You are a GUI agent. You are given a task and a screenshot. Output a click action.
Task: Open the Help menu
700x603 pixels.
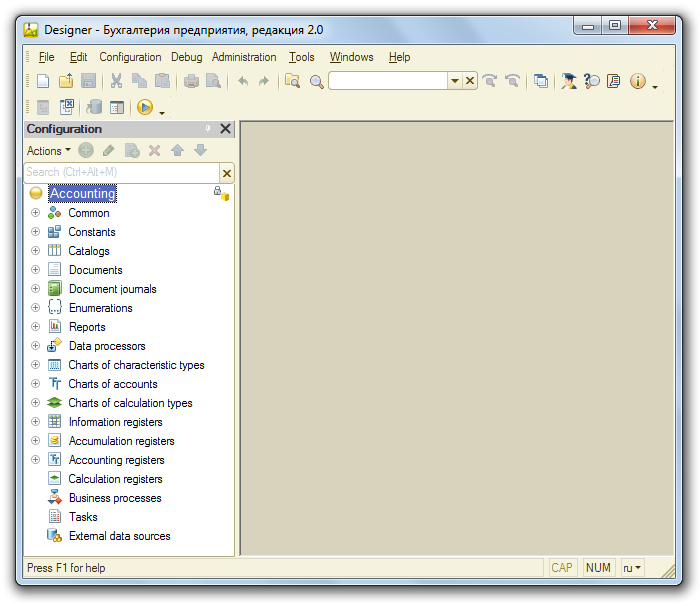point(400,57)
